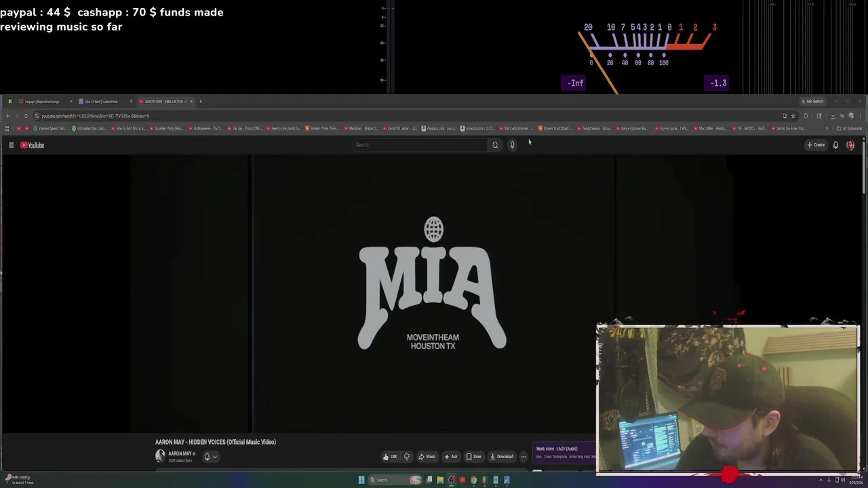Open the AARON MAY channel name link
The height and width of the screenshot is (488, 868).
coord(180,453)
